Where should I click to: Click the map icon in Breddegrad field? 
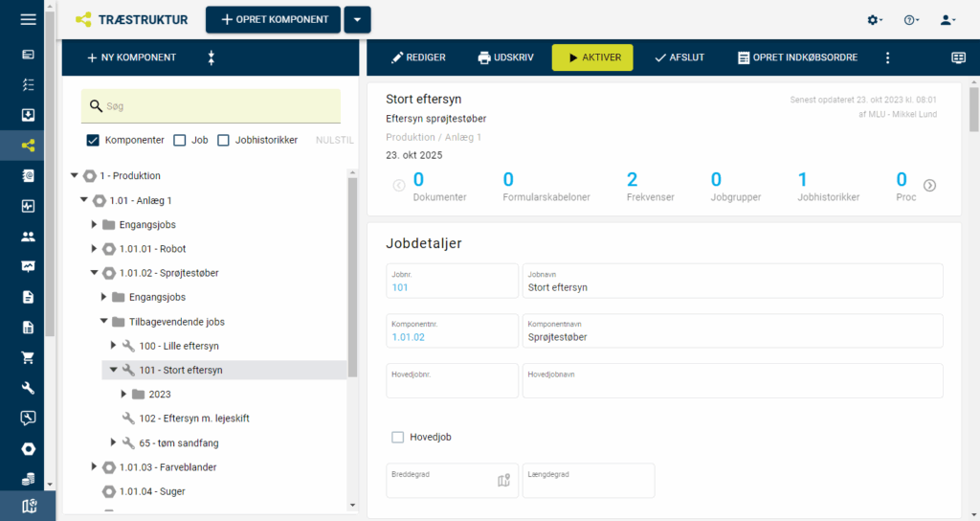click(504, 481)
